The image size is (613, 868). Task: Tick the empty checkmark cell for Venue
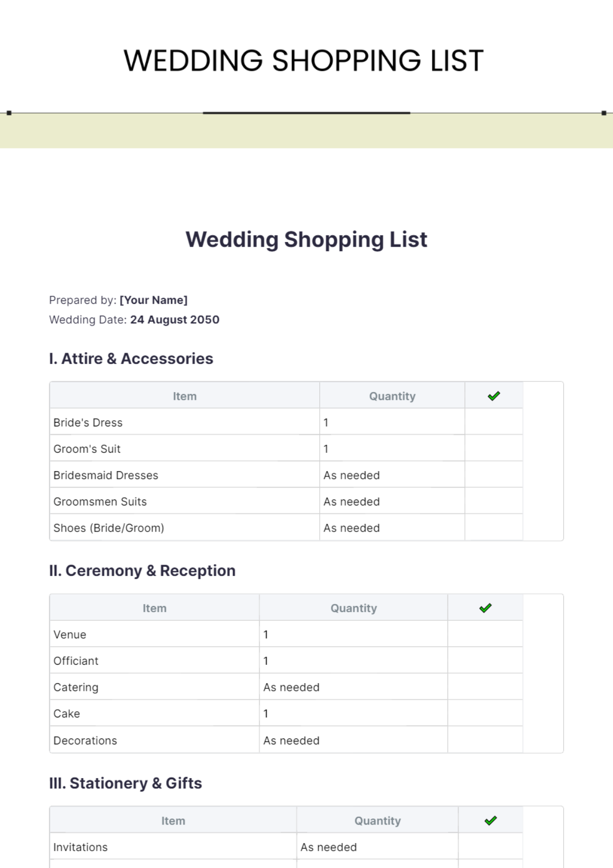(485, 634)
